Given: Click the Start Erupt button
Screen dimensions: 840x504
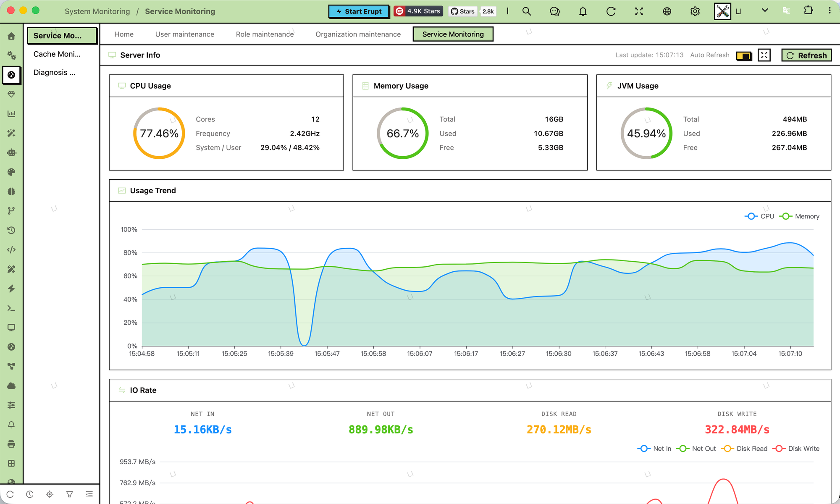Looking at the screenshot, I should pos(359,11).
